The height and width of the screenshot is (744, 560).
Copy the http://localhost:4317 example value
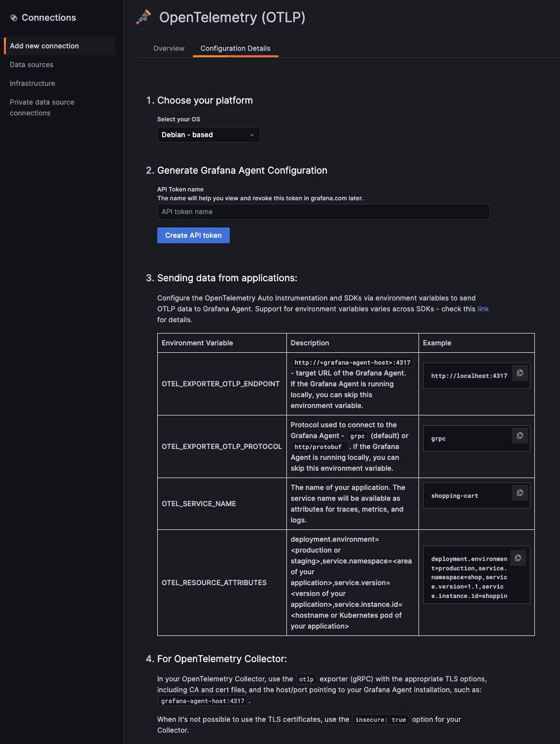pos(520,373)
